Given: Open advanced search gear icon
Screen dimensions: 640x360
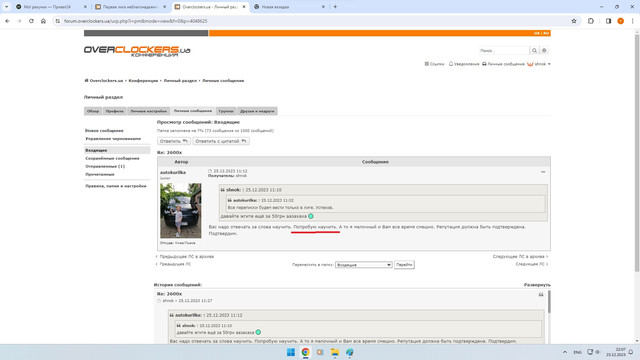Looking at the screenshot, I should pyautogui.click(x=544, y=51).
